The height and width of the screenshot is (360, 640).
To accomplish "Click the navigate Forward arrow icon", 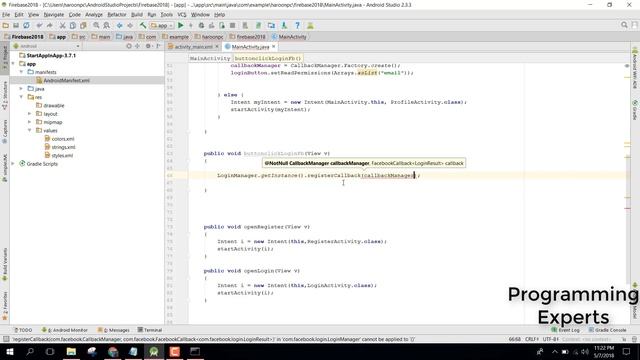I will (x=130, y=25).
